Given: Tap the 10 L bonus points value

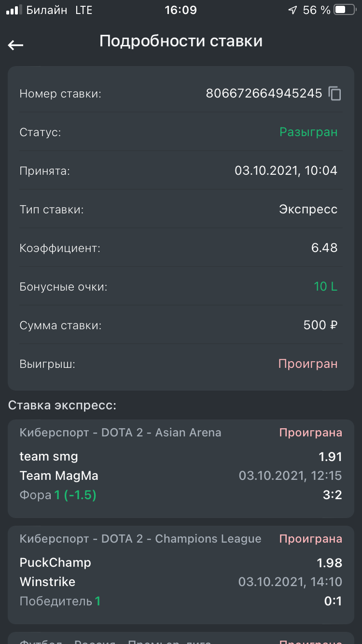Looking at the screenshot, I should pos(325,286).
